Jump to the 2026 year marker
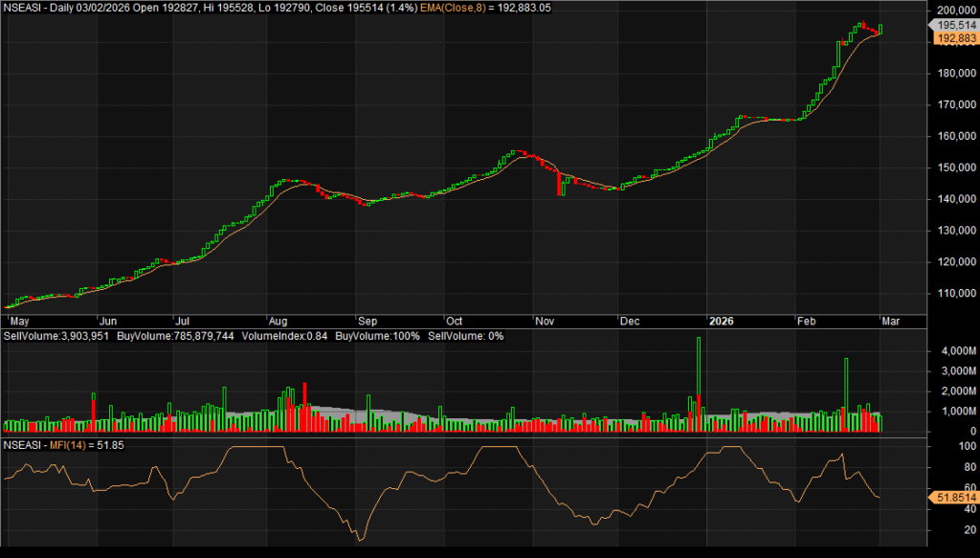 point(720,323)
